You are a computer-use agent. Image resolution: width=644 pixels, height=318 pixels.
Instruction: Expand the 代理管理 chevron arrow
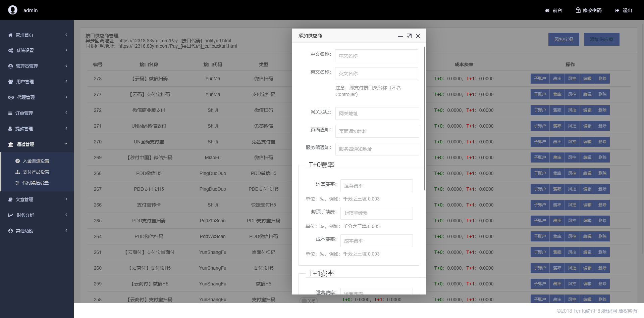[66, 97]
